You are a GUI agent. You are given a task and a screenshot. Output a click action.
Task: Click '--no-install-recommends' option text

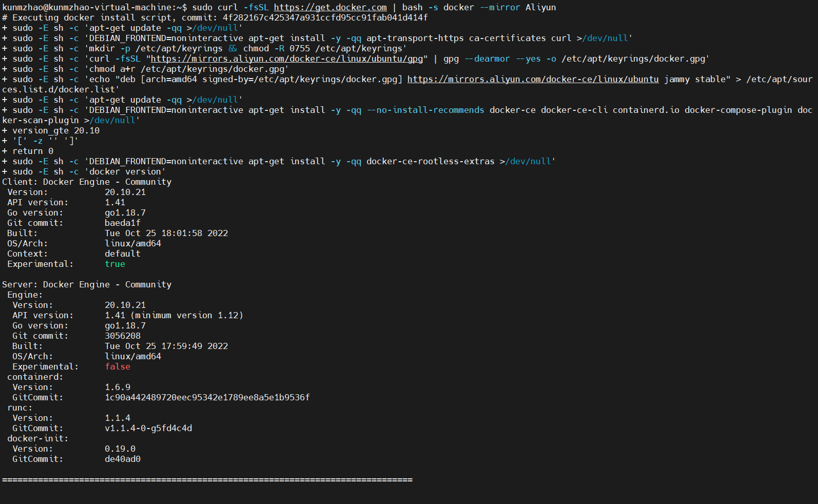(425, 110)
